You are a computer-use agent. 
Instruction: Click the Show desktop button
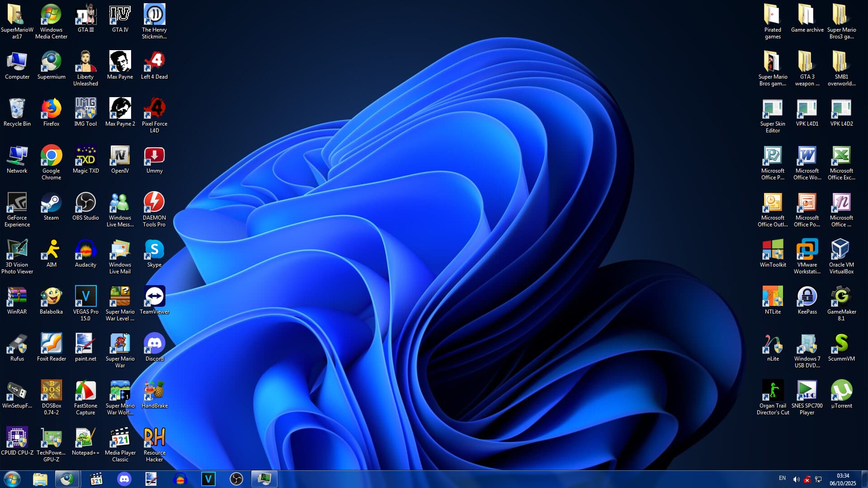tap(864, 479)
